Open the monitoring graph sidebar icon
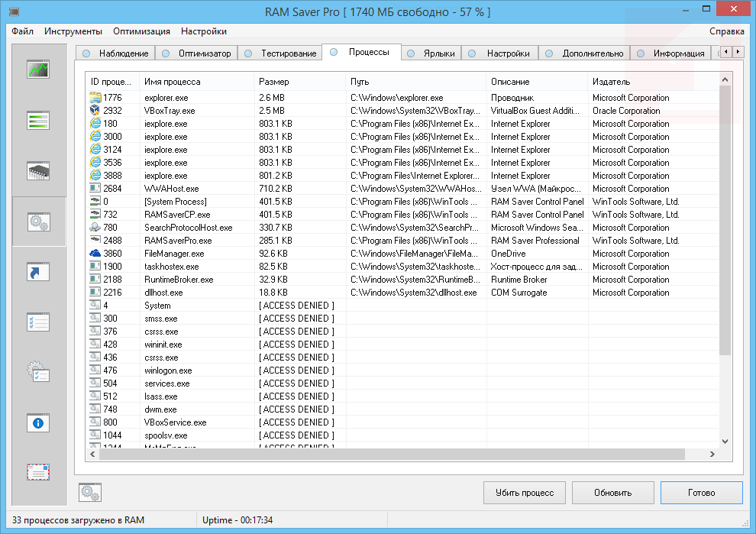This screenshot has height=534, width=756. tap(38, 70)
